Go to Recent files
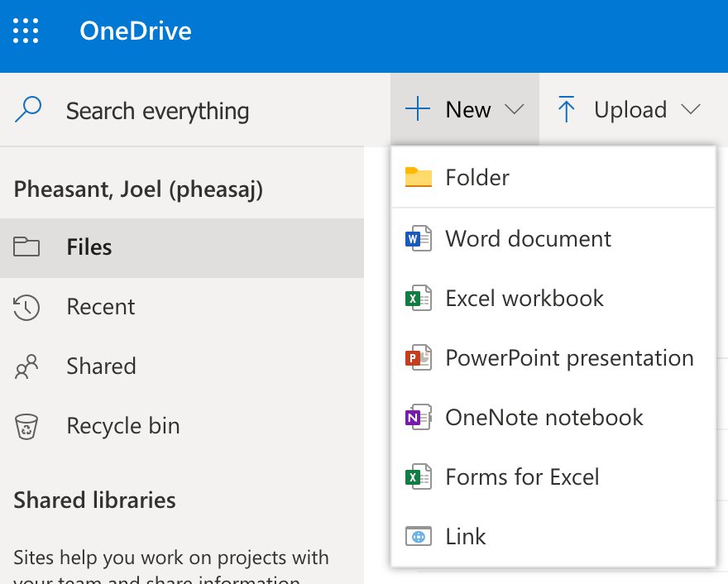This screenshot has height=584, width=728. 182,307
